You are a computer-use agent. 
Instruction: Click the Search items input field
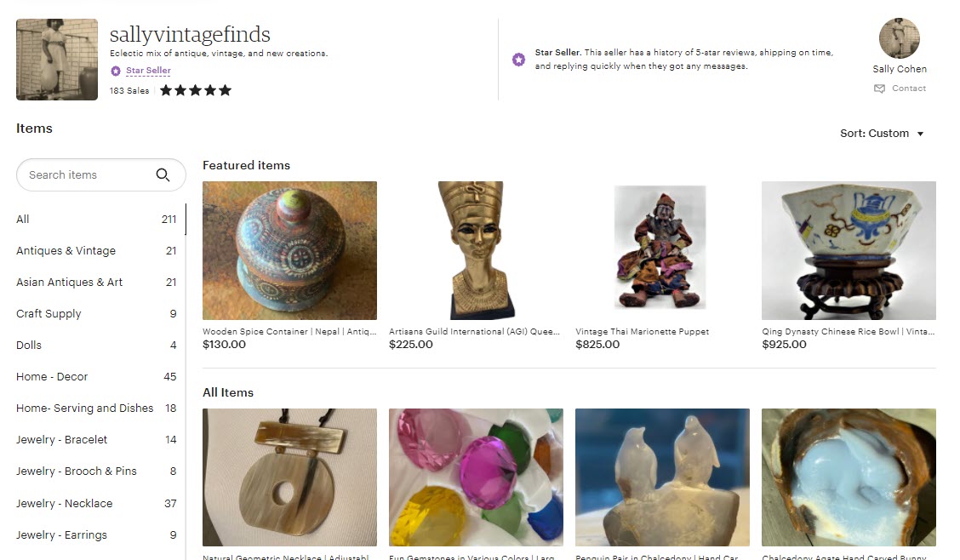coord(101,175)
